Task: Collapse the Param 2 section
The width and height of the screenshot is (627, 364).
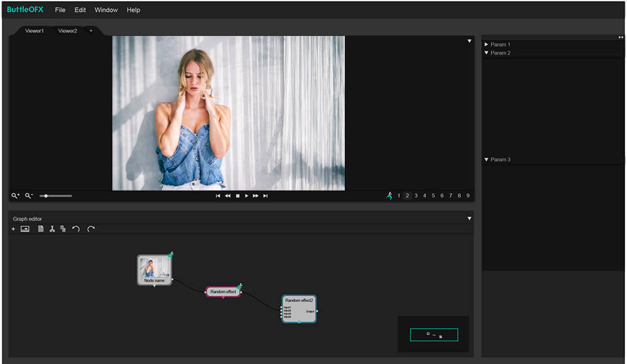Action: click(487, 53)
